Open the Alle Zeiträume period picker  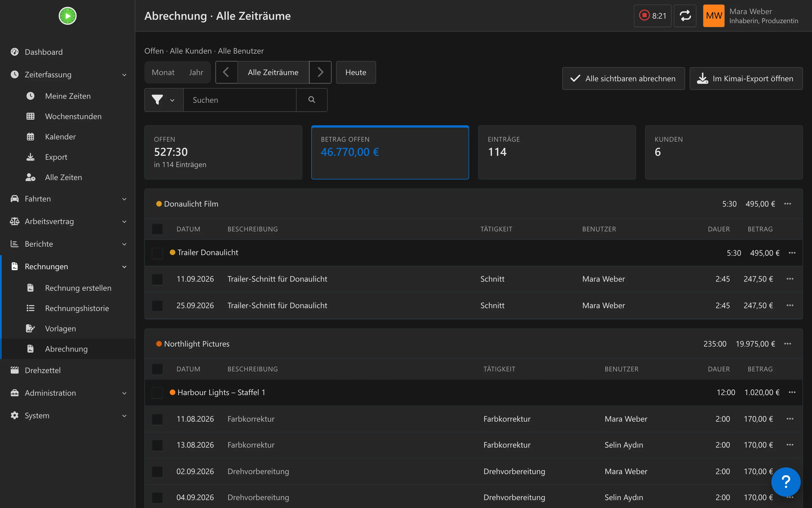(273, 72)
